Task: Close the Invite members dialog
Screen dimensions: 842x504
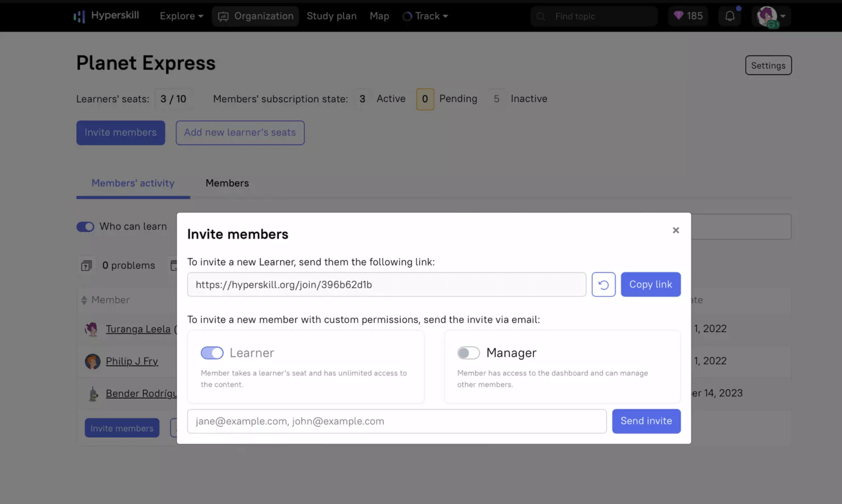Action: tap(676, 230)
